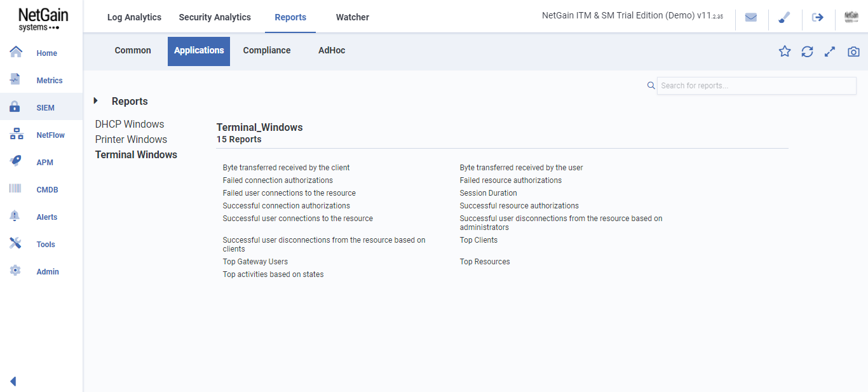
Task: Open the Watcher tab
Action: 353,17
